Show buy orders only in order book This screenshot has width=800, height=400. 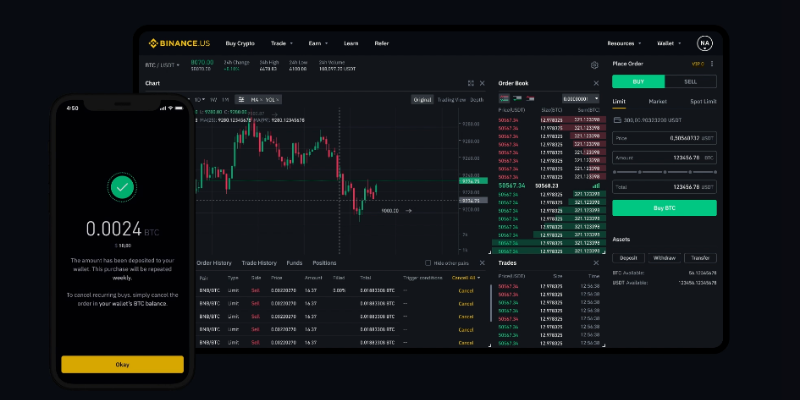[517, 98]
